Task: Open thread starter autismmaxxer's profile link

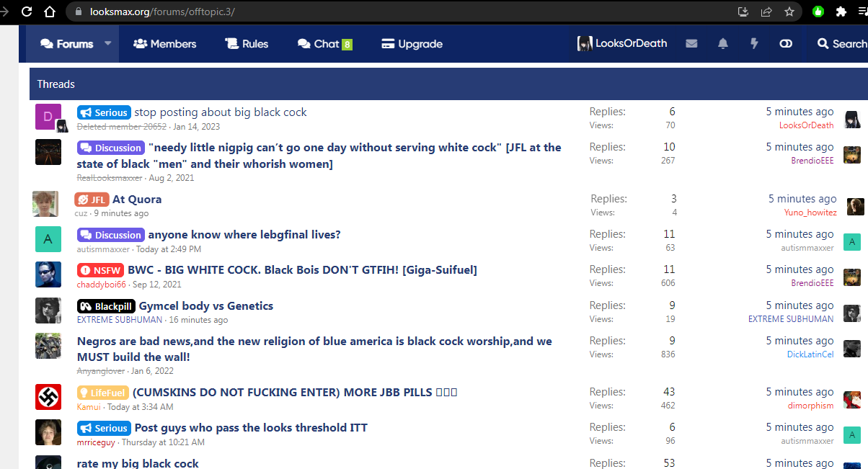Action: tap(103, 249)
